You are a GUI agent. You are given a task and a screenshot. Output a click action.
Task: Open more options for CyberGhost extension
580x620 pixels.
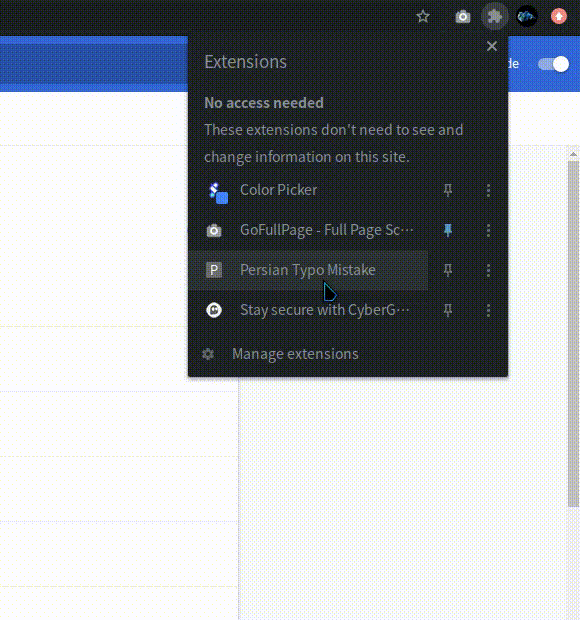pos(488,310)
